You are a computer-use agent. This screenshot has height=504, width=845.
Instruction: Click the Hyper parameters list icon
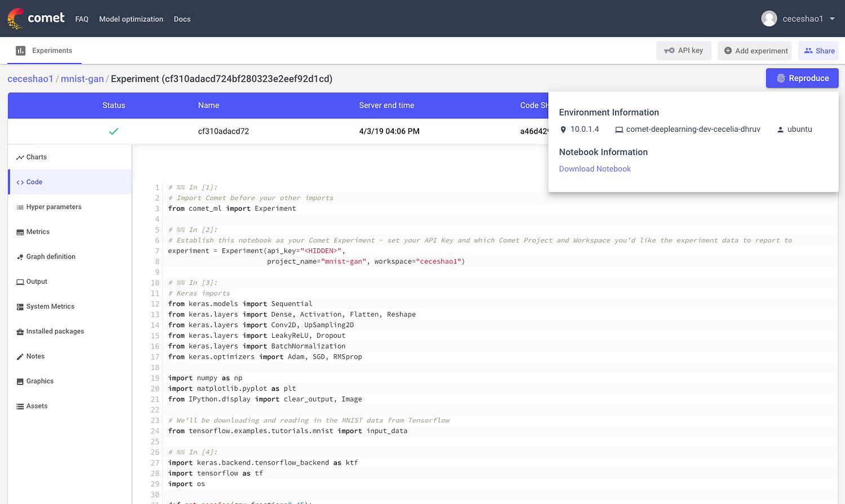pos(20,207)
